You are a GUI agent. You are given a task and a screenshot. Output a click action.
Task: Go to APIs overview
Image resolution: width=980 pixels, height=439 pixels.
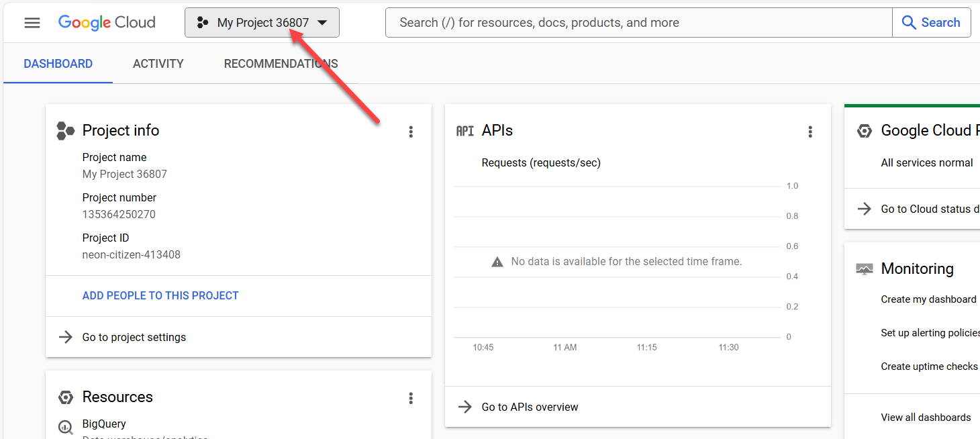530,407
